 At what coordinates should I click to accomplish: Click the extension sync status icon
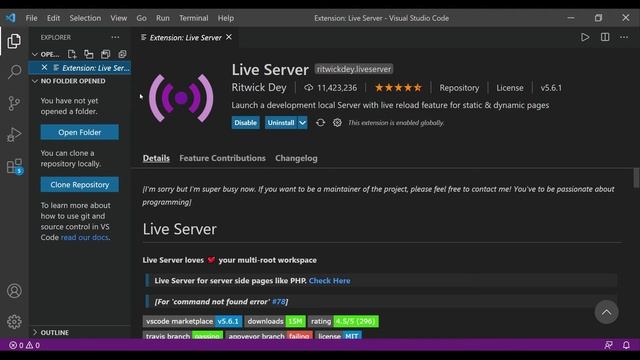coord(320,122)
